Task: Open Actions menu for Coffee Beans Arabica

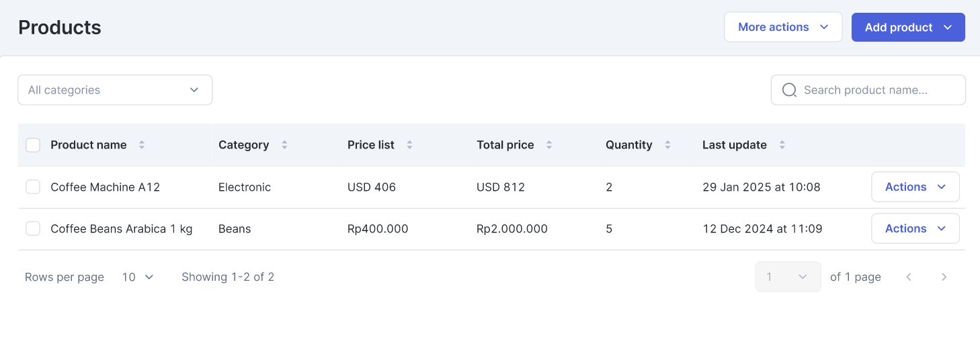Action: point(915,228)
